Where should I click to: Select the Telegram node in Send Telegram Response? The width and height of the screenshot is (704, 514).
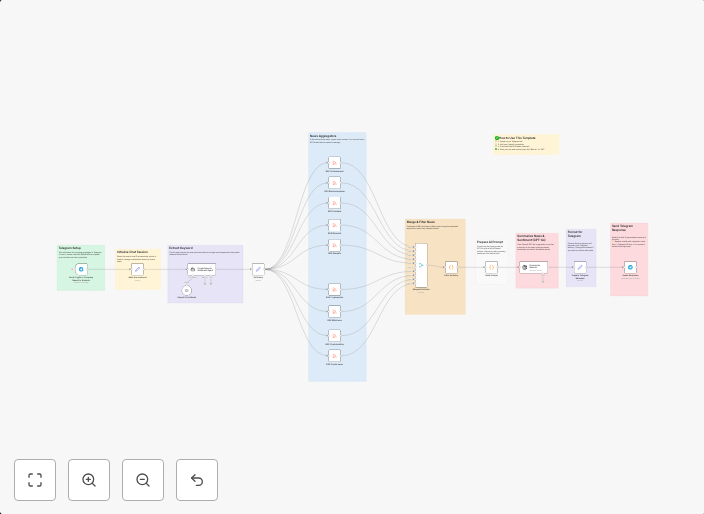tap(630, 267)
